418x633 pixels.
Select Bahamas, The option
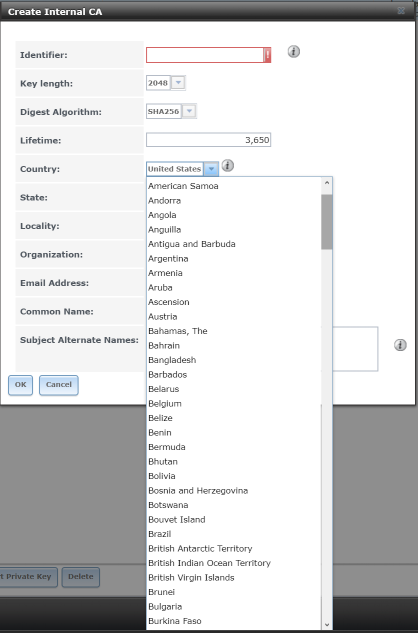point(234,331)
